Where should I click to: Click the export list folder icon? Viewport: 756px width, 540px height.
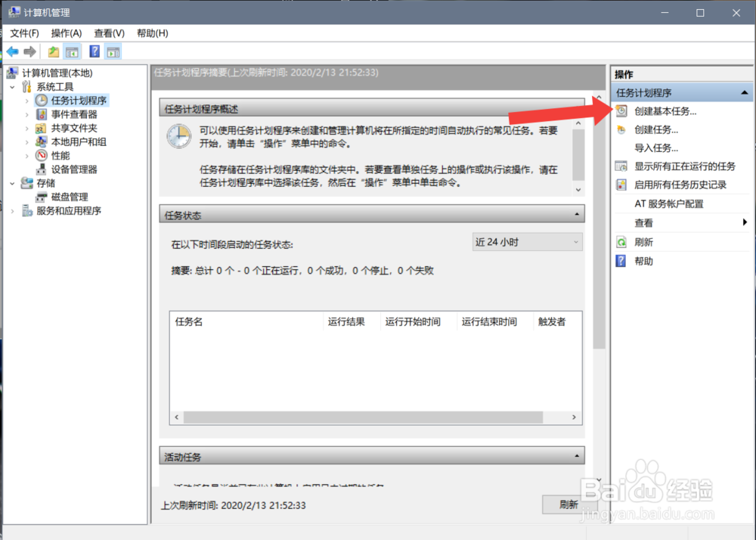(51, 51)
